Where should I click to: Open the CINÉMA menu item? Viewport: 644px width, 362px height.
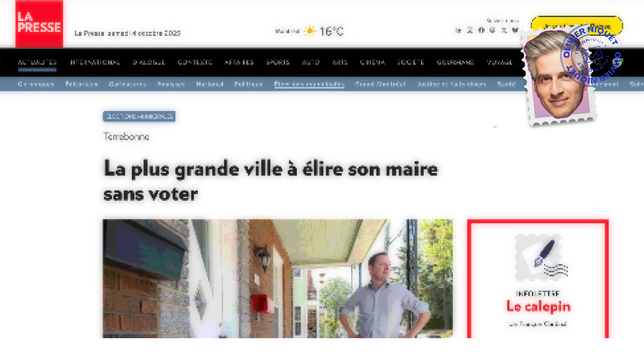tap(373, 62)
